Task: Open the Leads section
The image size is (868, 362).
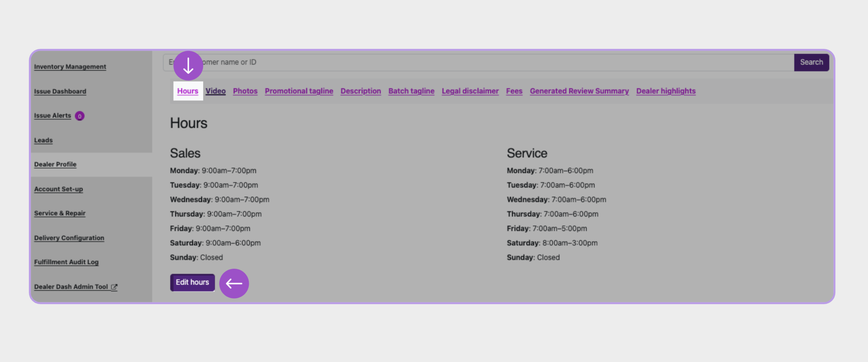Action: point(43,140)
